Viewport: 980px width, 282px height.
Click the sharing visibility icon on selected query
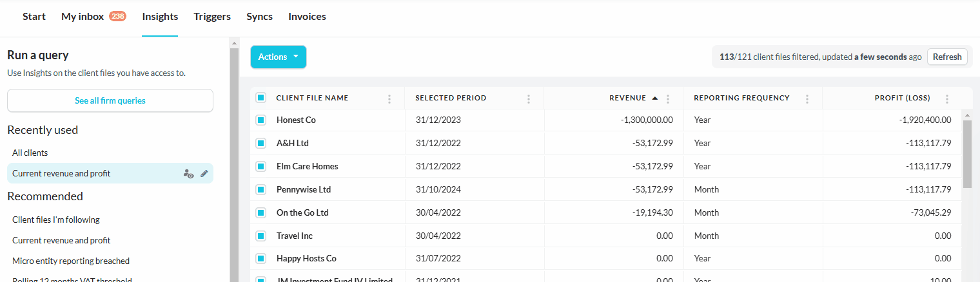pyautogui.click(x=188, y=173)
